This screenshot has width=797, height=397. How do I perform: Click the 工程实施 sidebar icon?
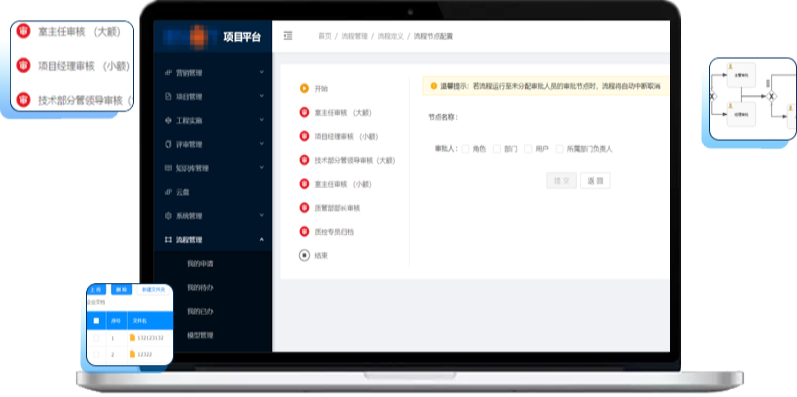168,120
